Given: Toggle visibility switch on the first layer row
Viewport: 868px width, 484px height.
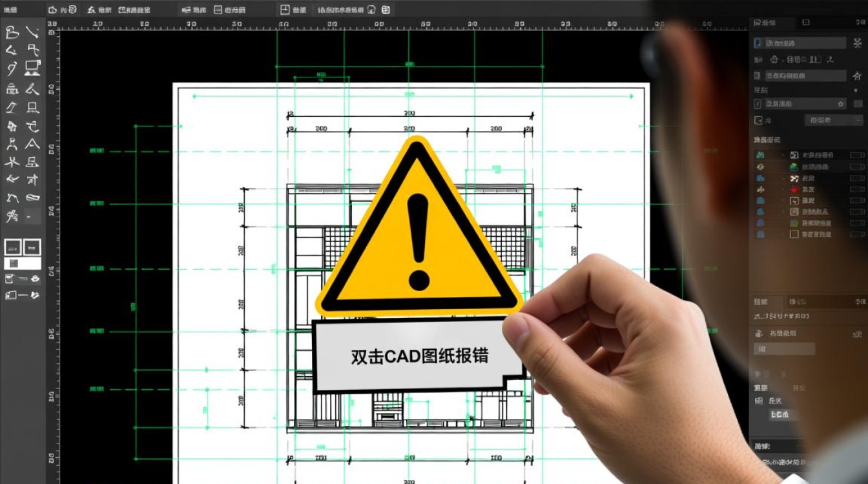Looking at the screenshot, I should click(x=857, y=156).
